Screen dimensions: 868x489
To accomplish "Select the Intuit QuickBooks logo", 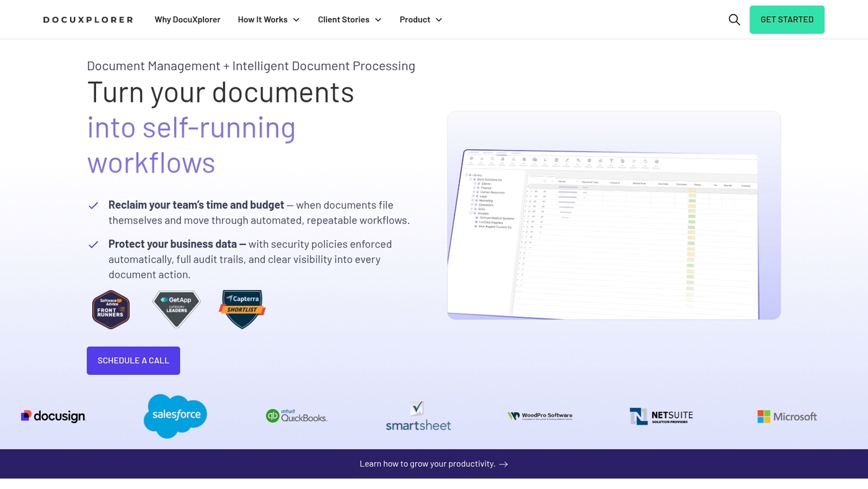I will (x=296, y=416).
